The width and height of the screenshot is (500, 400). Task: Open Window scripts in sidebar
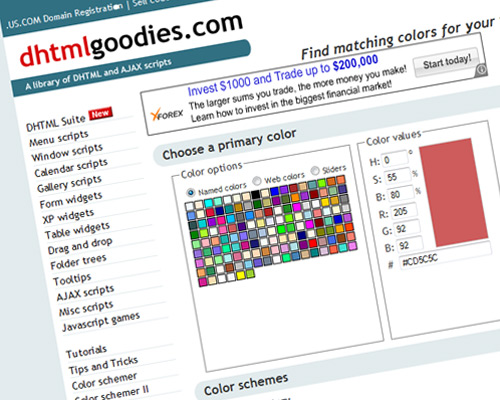point(67,153)
